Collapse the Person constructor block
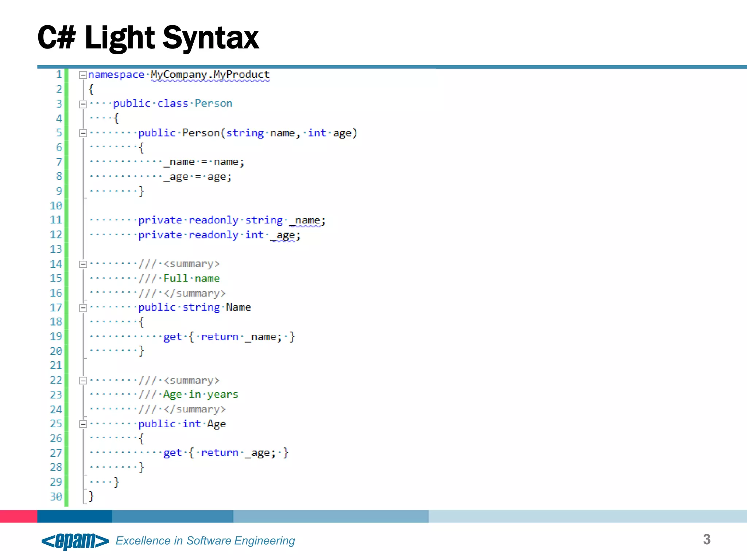 (x=83, y=133)
